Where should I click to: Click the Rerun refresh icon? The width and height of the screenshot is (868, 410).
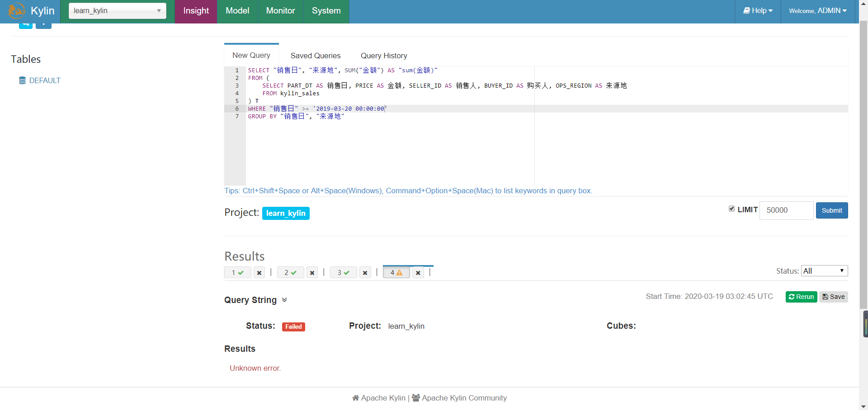(x=791, y=297)
